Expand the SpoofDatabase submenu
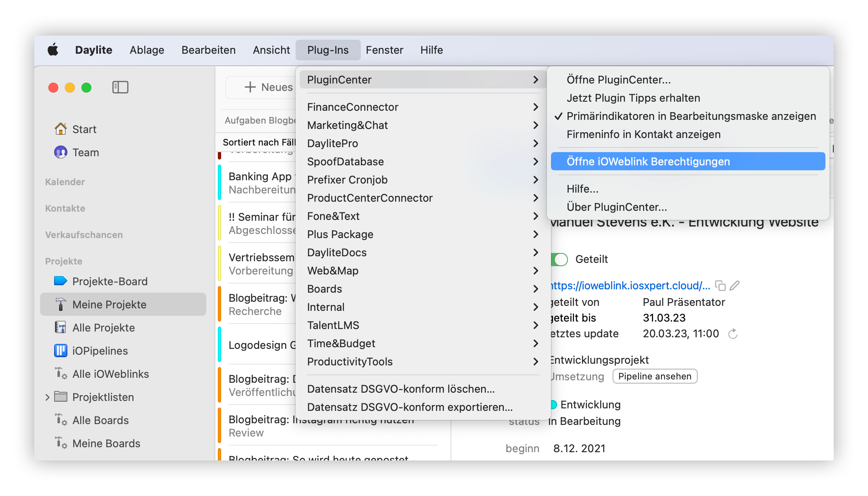Viewport: 868px width, 496px height. point(423,162)
